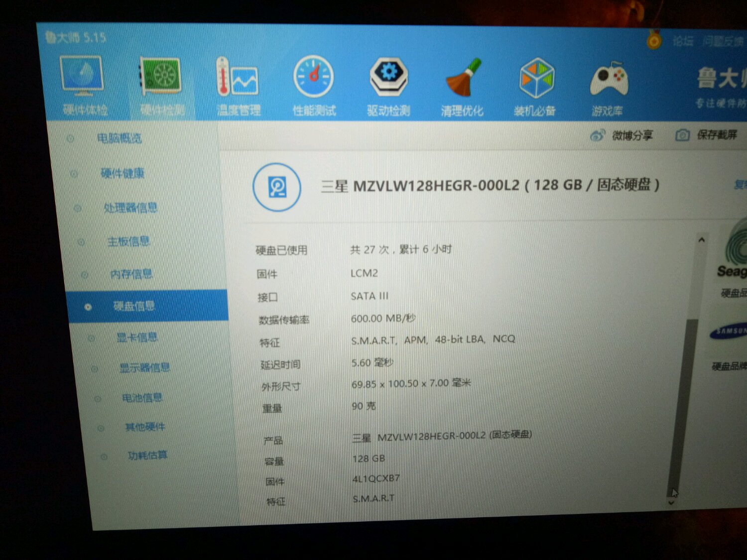Click the 重量 label
Image resolution: width=747 pixels, height=560 pixels.
pyautogui.click(x=272, y=409)
